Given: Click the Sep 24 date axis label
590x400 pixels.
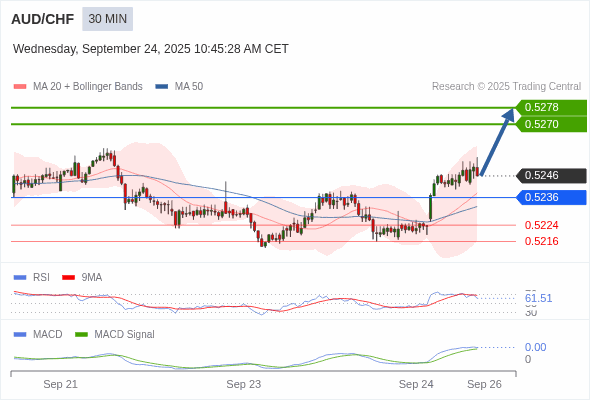Looking at the screenshot, I should tap(416, 384).
